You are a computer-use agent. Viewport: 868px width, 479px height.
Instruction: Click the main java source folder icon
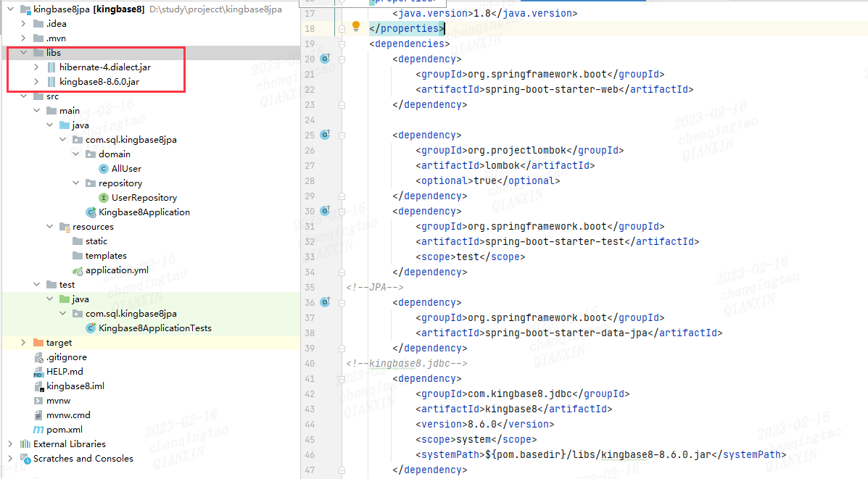pyautogui.click(x=65, y=125)
